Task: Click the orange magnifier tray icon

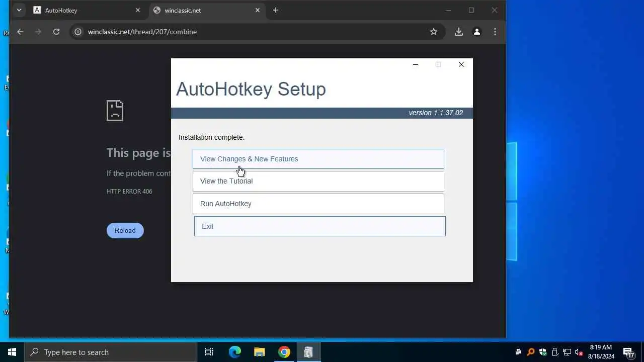Action: coord(531,352)
